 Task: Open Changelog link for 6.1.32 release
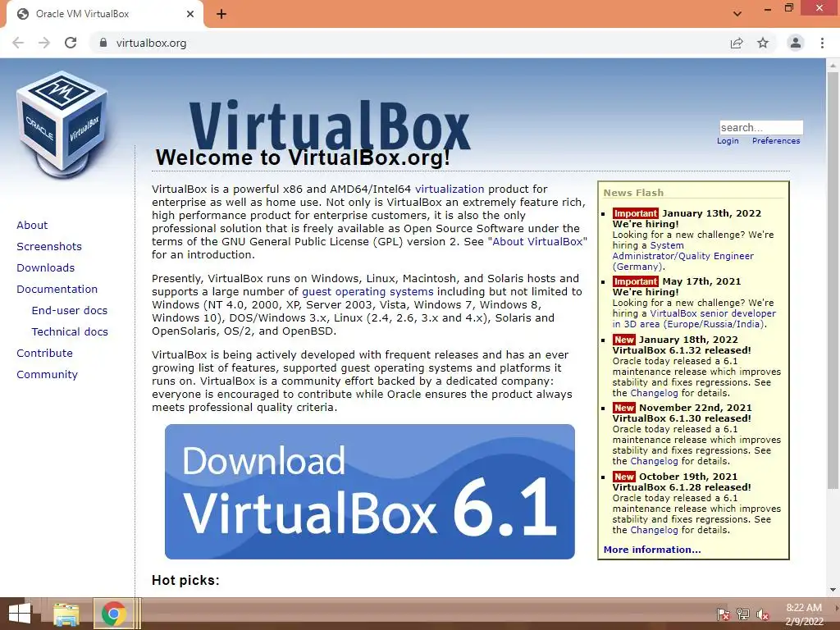tap(654, 393)
